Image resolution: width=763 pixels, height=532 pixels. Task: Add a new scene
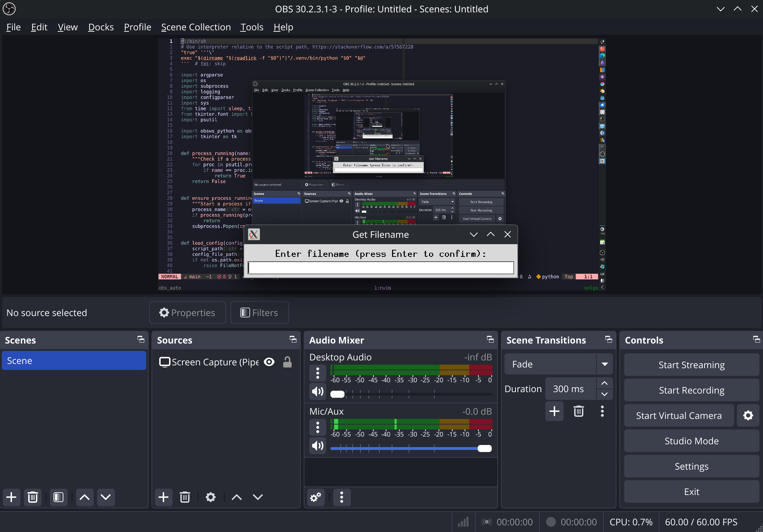11,497
